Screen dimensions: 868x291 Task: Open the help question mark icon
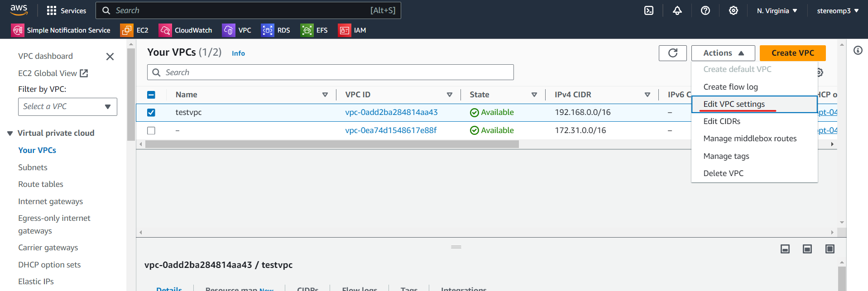point(705,10)
